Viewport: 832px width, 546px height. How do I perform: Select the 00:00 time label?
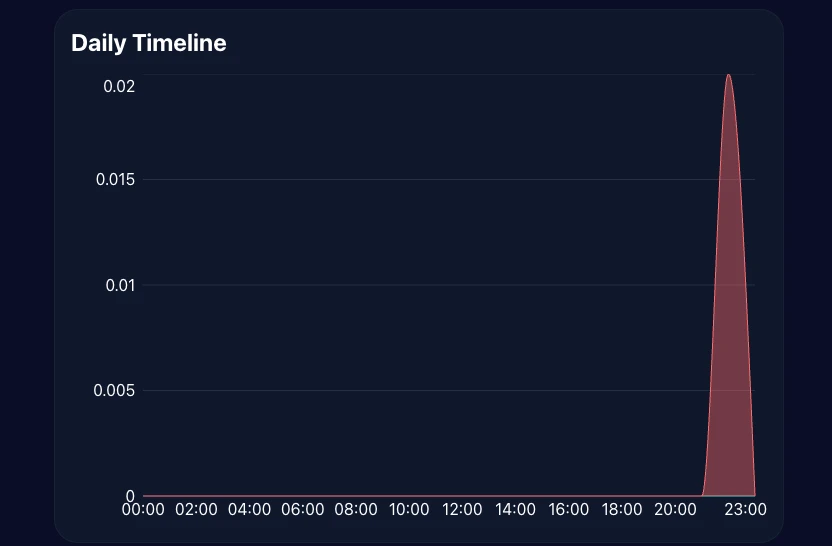click(x=143, y=509)
